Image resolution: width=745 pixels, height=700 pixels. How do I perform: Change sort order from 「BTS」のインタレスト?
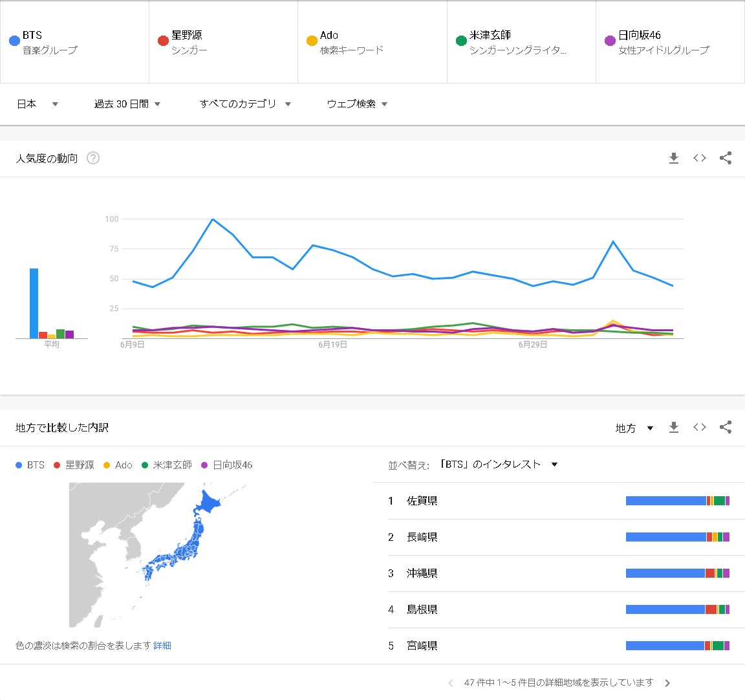(x=498, y=465)
